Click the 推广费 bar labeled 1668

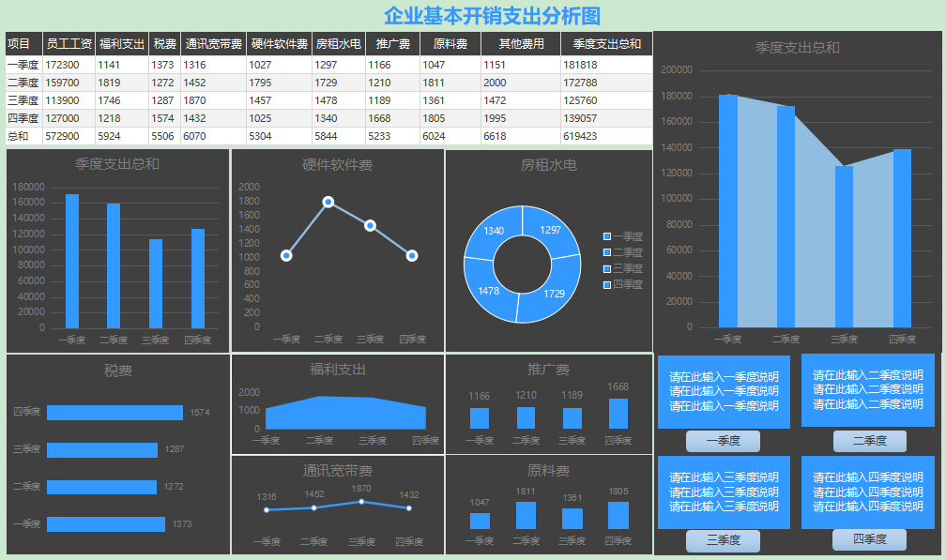point(618,414)
